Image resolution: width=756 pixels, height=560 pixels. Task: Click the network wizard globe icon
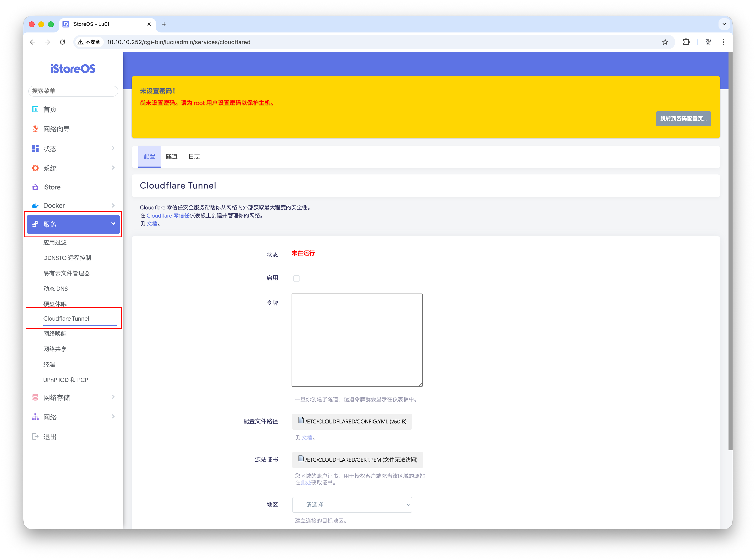35,129
